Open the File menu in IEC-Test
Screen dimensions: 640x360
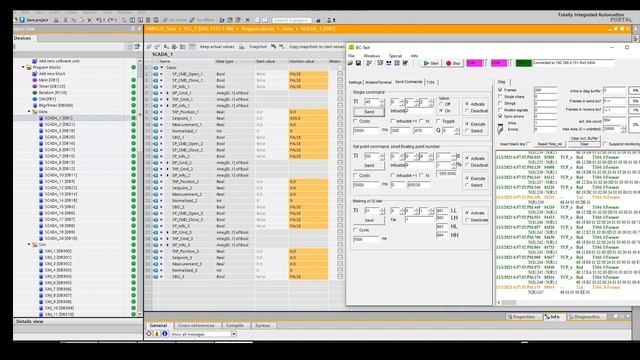click(351, 56)
